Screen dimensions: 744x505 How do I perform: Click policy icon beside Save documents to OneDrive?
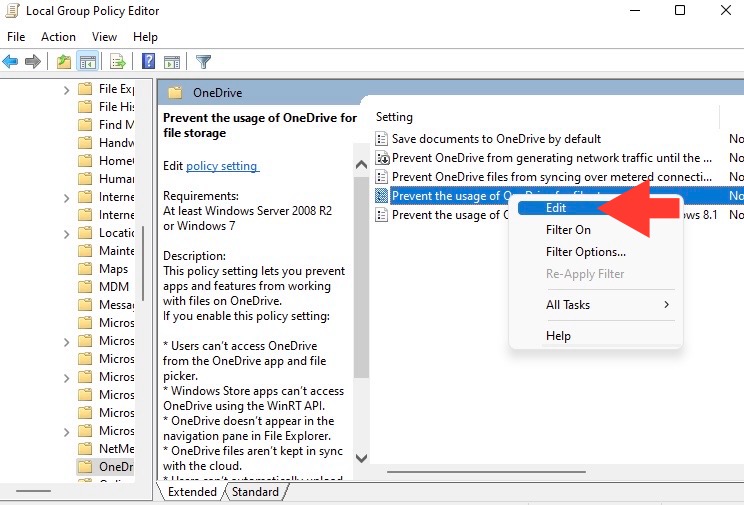(x=381, y=139)
